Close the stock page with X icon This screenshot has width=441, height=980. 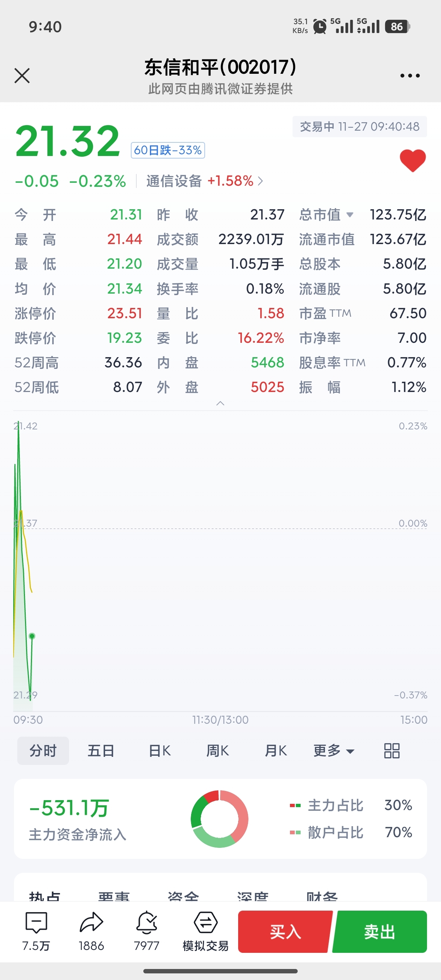[x=22, y=75]
